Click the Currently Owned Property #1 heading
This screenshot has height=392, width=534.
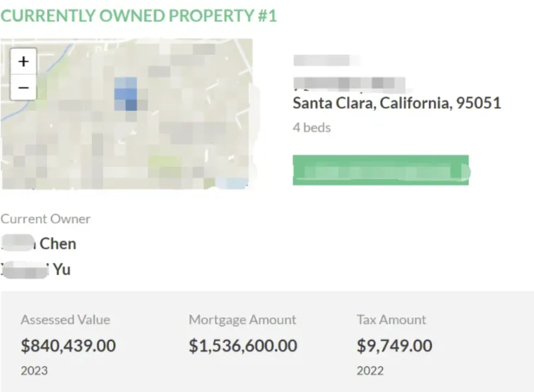pyautogui.click(x=138, y=16)
